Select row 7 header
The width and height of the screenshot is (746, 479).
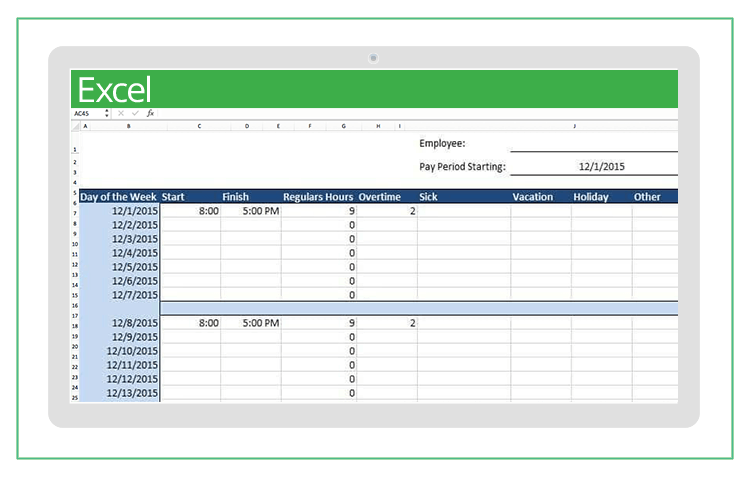point(74,213)
